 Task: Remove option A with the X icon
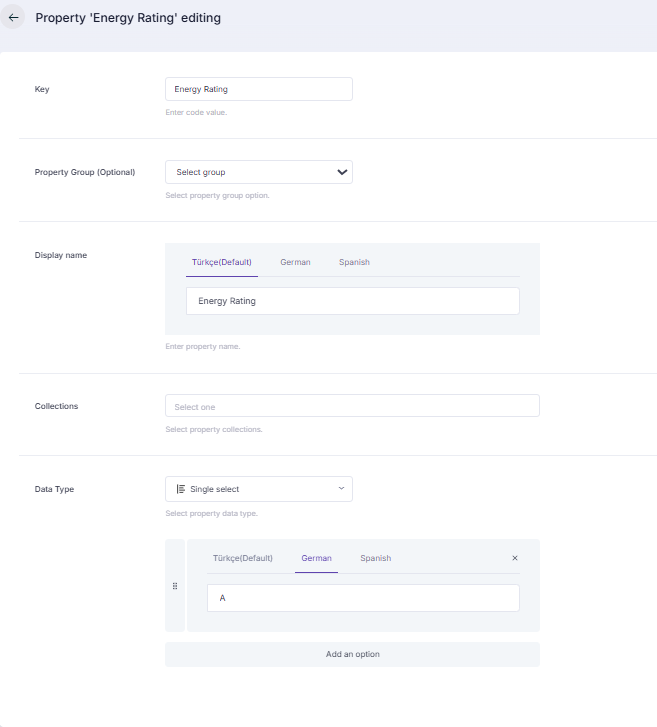pos(515,558)
